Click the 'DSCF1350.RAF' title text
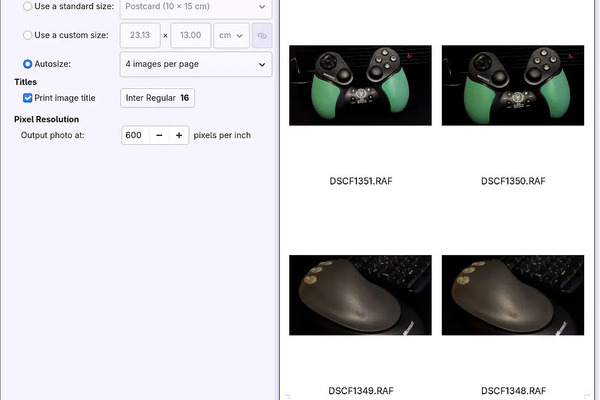 click(x=513, y=181)
